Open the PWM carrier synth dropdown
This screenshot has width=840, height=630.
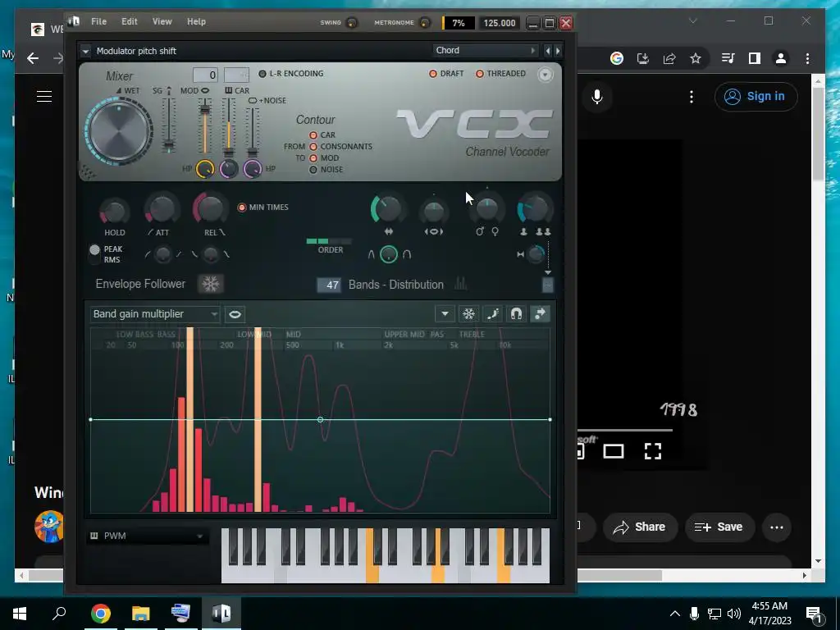147,536
